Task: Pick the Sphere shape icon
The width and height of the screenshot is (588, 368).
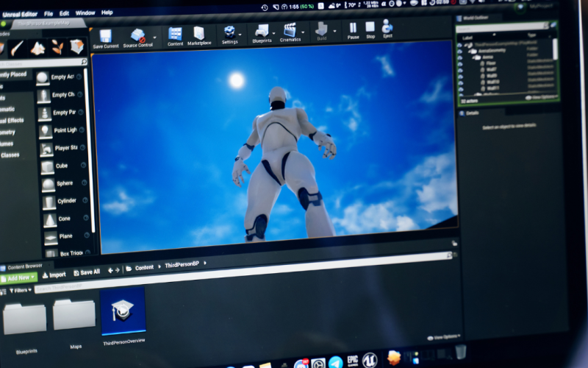Action: [48, 185]
